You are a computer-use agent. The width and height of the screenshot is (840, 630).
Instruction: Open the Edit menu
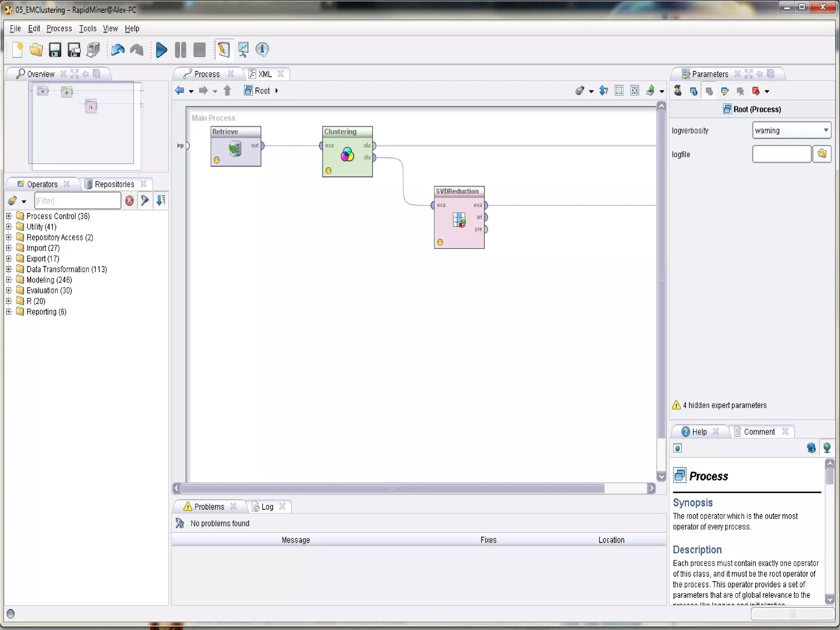click(x=34, y=28)
